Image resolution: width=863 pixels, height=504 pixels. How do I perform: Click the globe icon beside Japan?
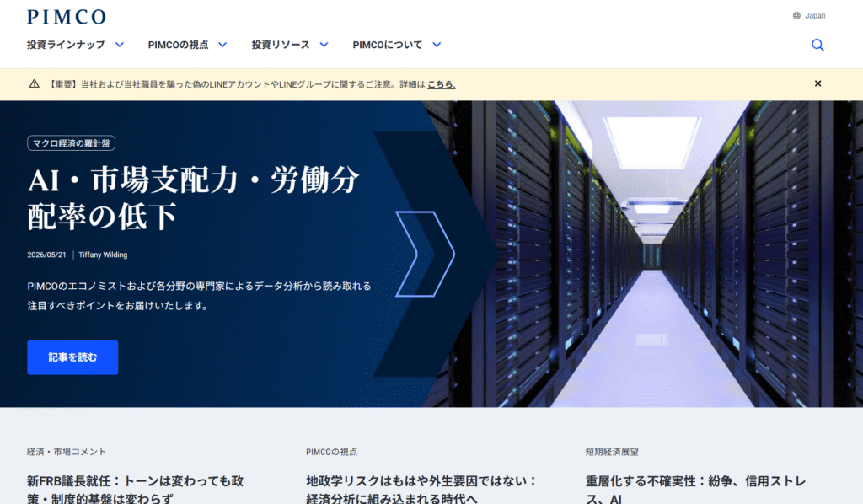[x=796, y=15]
